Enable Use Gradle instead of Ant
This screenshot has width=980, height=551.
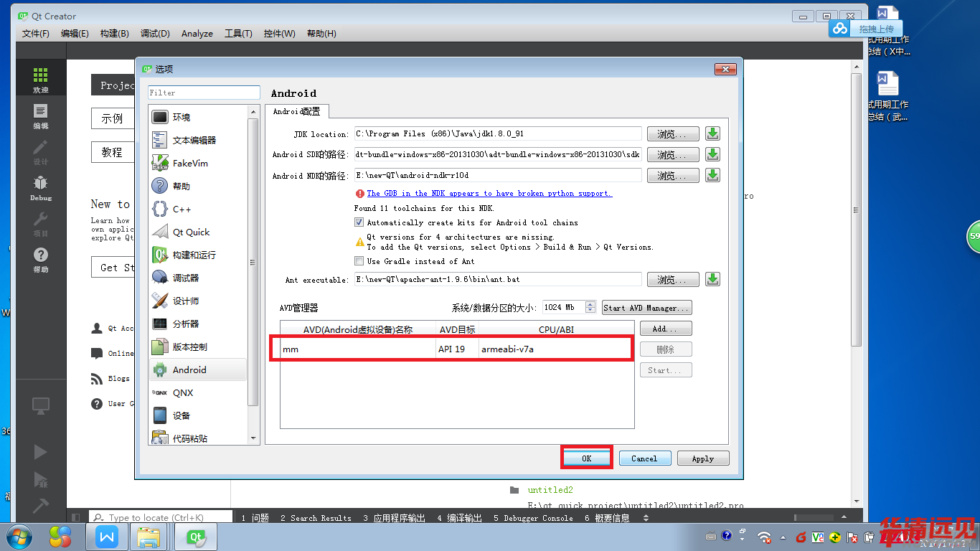pos(359,261)
